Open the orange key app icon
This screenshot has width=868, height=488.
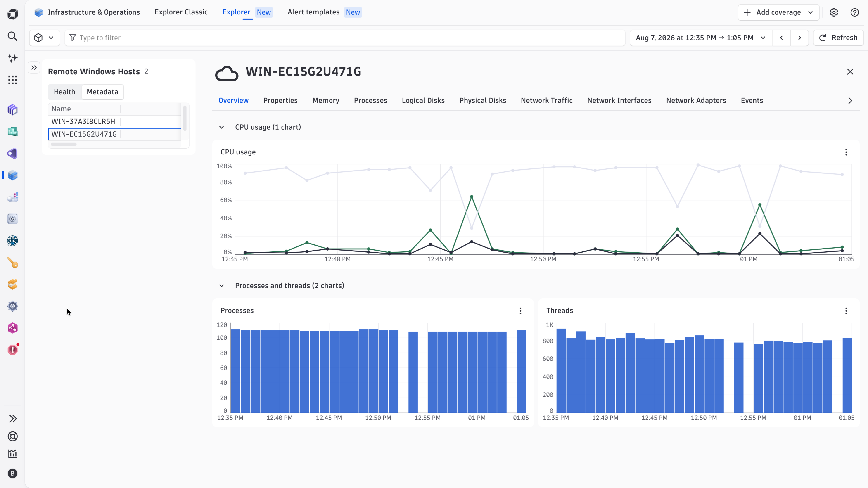(x=12, y=263)
